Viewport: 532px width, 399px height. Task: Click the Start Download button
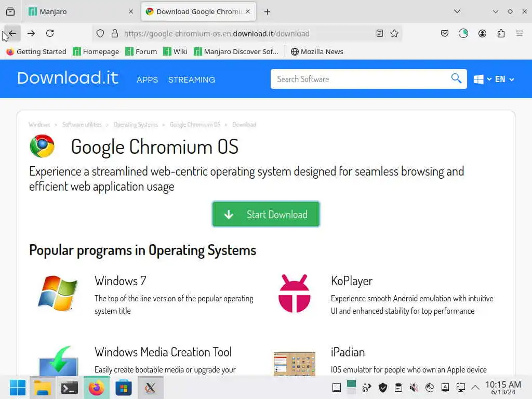pyautogui.click(x=266, y=214)
